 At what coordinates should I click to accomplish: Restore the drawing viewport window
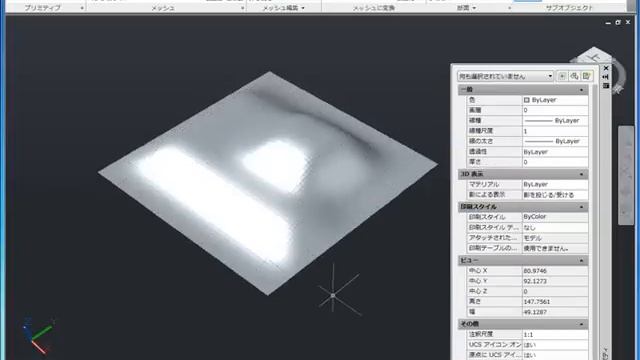(618, 22)
